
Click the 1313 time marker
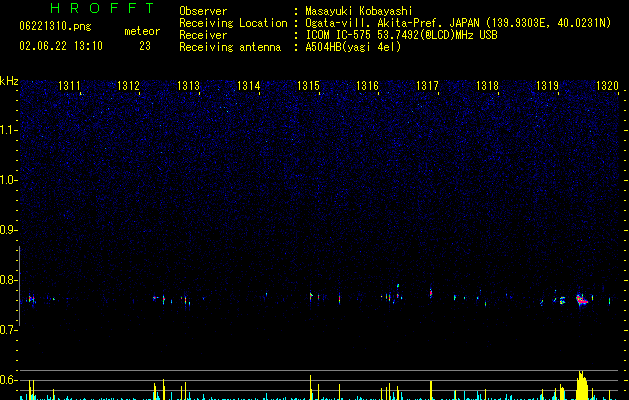click(189, 86)
